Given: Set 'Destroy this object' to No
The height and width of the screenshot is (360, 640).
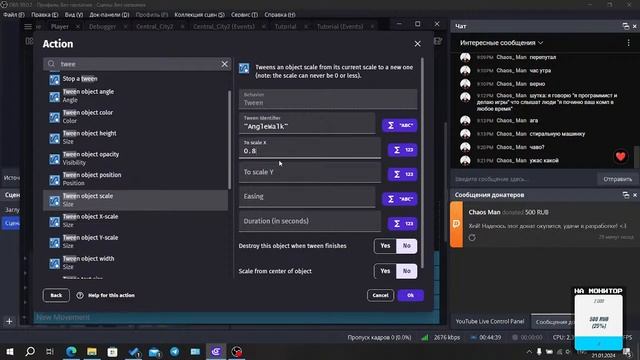Looking at the screenshot, I should click(x=407, y=246).
